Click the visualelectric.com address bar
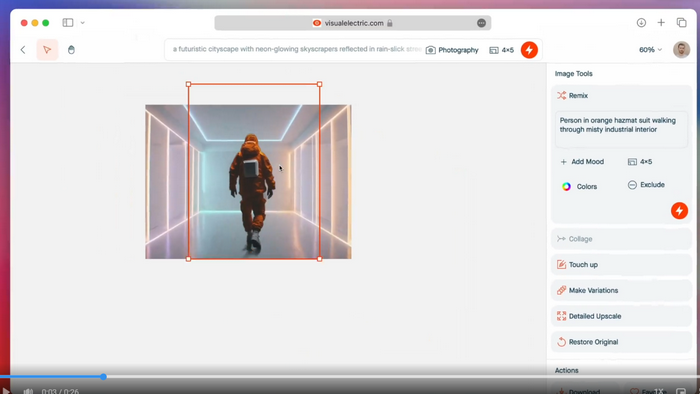The height and width of the screenshot is (394, 700). coord(353,23)
